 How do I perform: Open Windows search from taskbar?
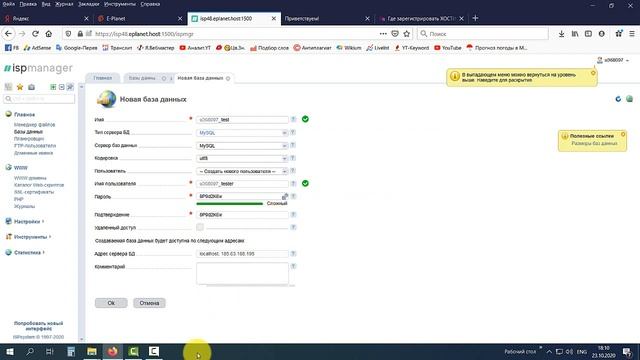pos(30,351)
